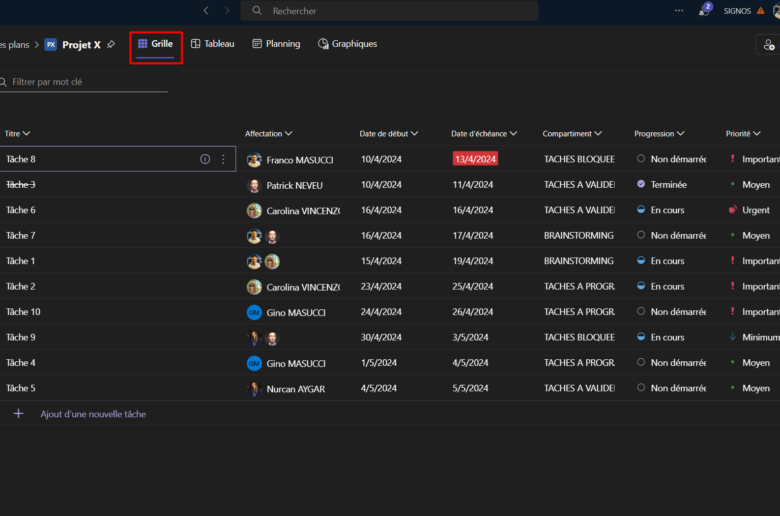
Task: Open the Date d'échéance column dropdown
Action: [x=514, y=134]
